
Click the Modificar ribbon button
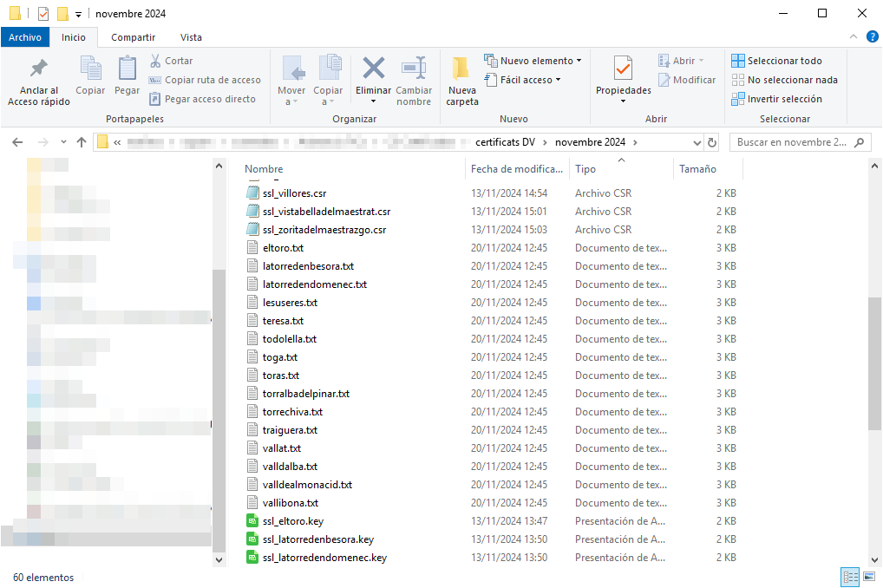click(x=687, y=80)
